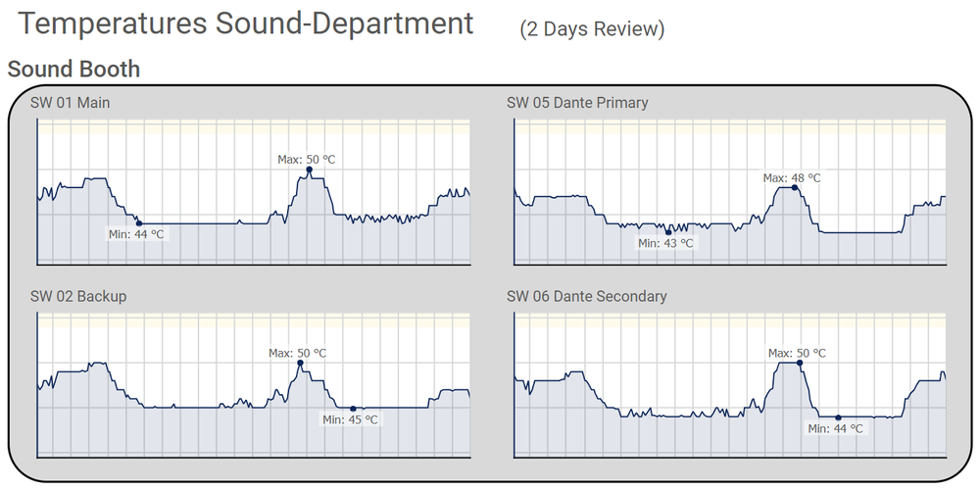Select the max point marker on SW 05 Dante Primary
This screenshot has height=489, width=980.
(795, 187)
